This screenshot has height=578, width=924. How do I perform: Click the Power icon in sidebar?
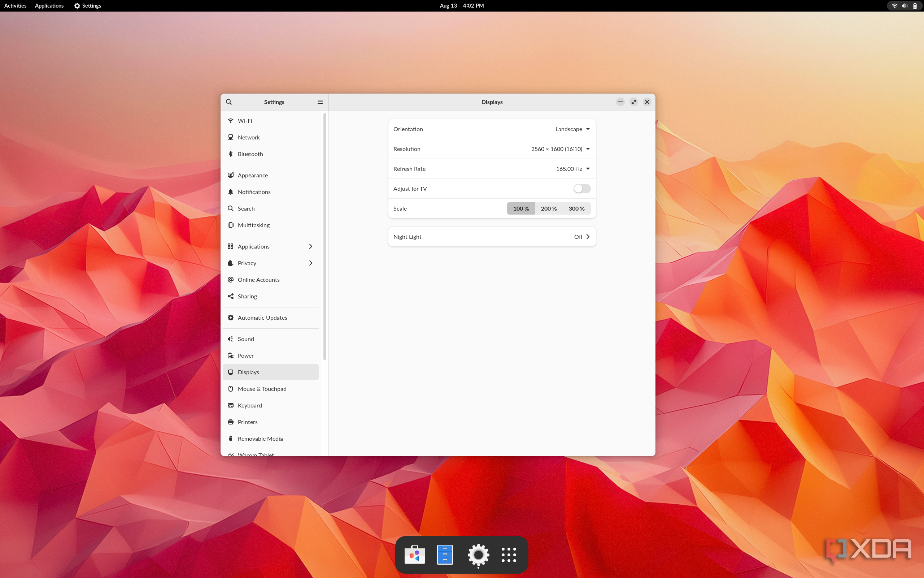pyautogui.click(x=231, y=355)
